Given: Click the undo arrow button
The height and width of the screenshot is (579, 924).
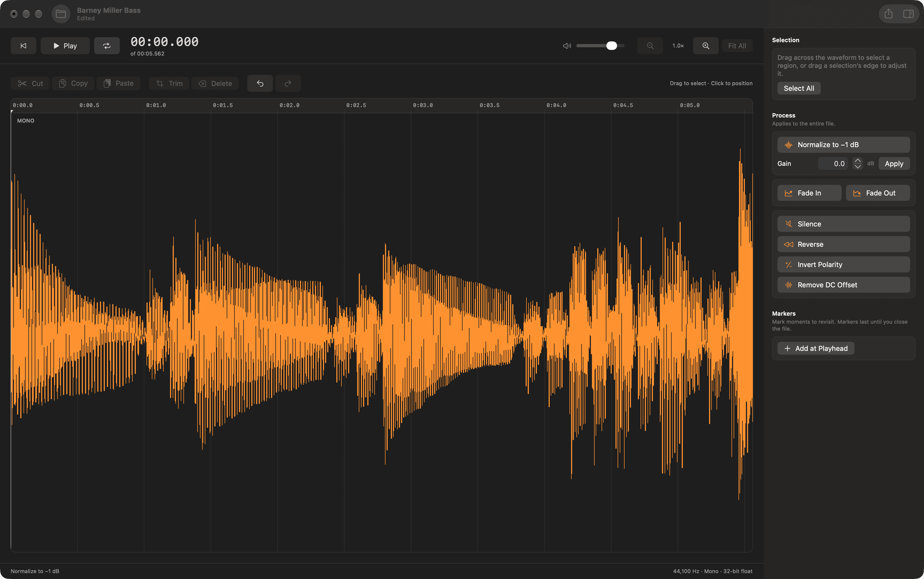Looking at the screenshot, I should coord(260,83).
